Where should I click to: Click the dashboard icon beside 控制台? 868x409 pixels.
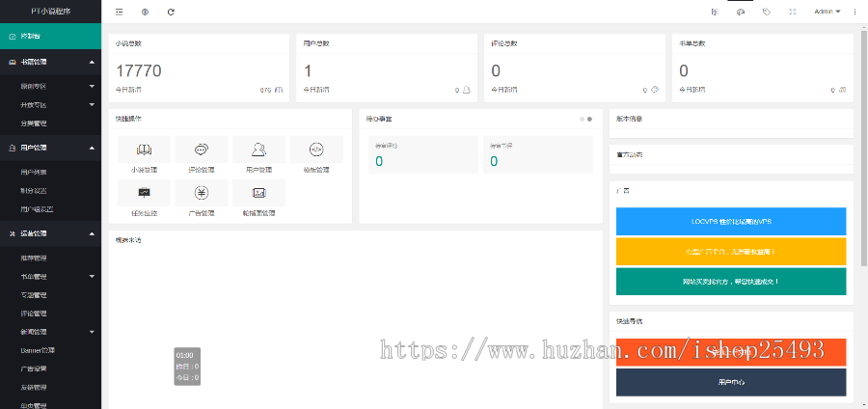(13, 36)
